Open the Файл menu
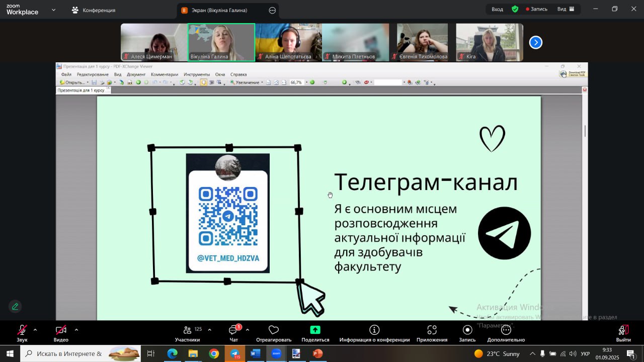The width and height of the screenshot is (644, 362). click(66, 74)
